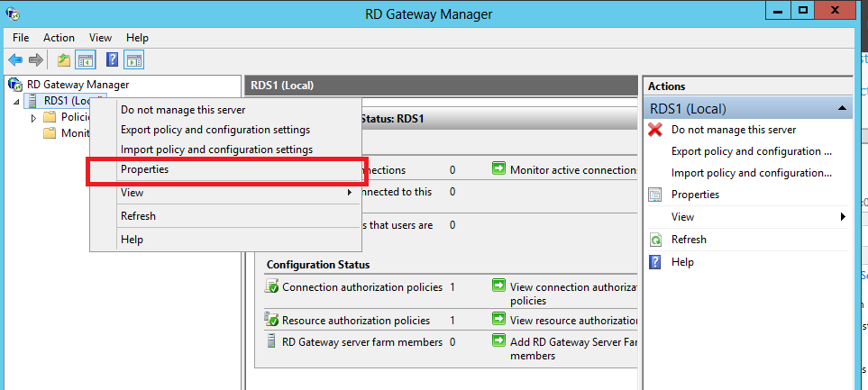
Task: Click the RDS1 server icon in tree
Action: [x=33, y=101]
